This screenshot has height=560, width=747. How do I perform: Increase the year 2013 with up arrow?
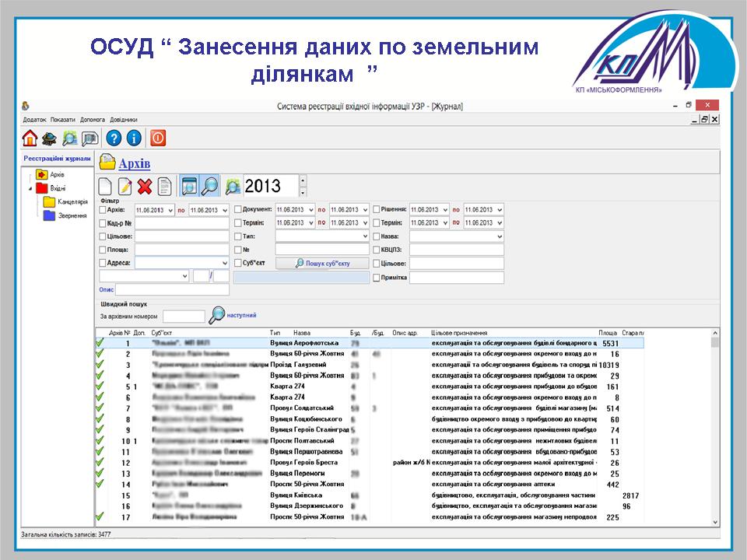coord(303,180)
